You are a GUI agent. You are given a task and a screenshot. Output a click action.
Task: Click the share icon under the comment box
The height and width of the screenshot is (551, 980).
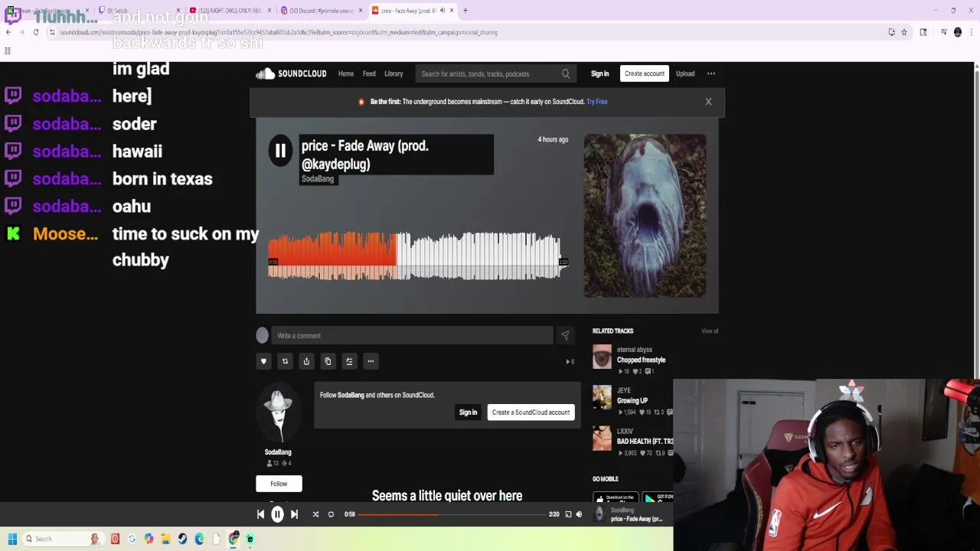click(x=306, y=361)
